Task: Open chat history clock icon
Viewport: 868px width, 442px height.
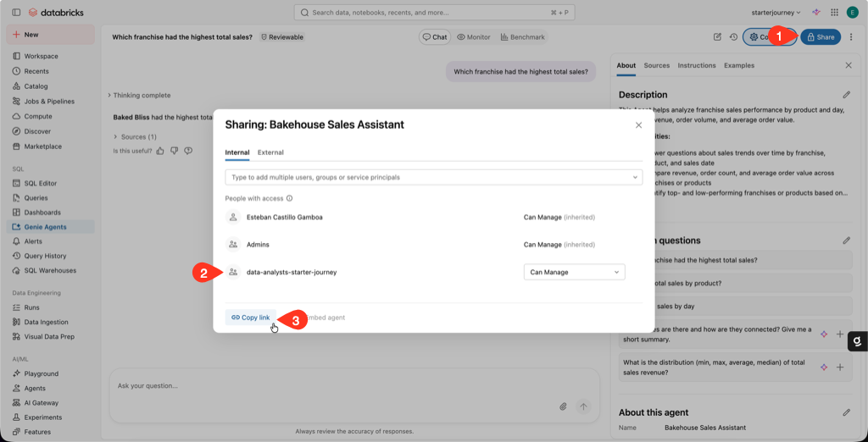Action: pyautogui.click(x=733, y=37)
